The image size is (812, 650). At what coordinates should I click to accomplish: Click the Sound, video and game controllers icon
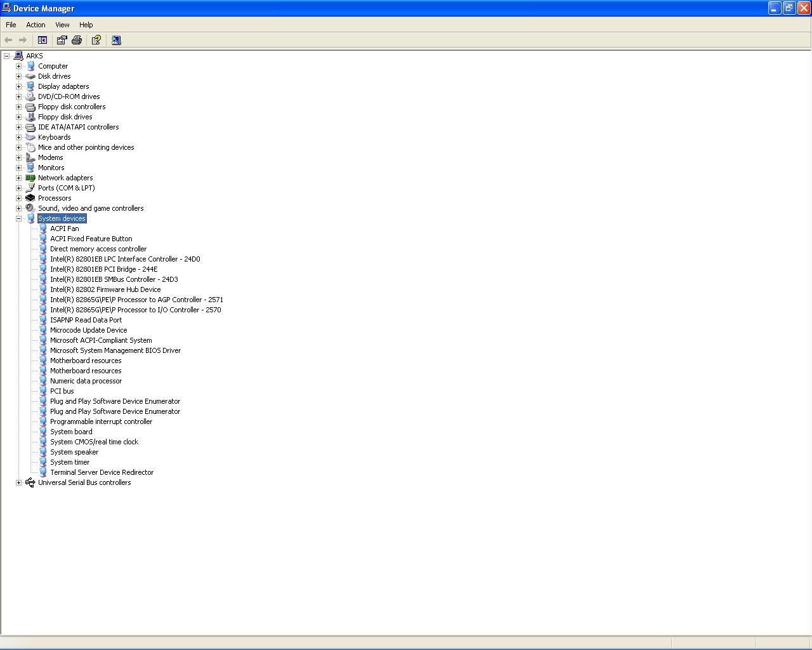pos(30,208)
